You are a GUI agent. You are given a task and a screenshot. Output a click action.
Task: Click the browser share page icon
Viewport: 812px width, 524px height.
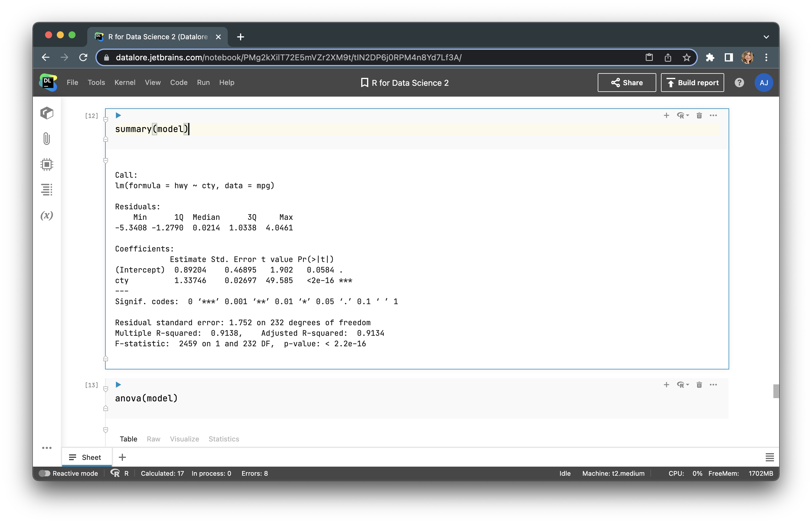[x=668, y=57]
